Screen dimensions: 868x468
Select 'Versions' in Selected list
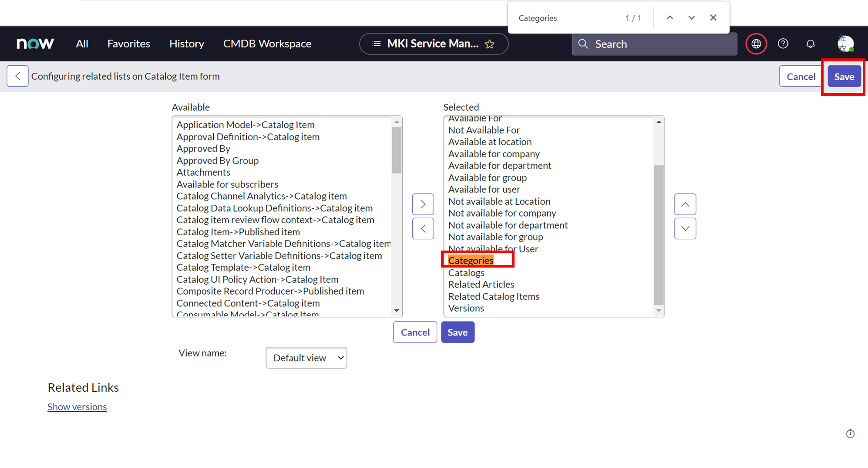point(466,309)
